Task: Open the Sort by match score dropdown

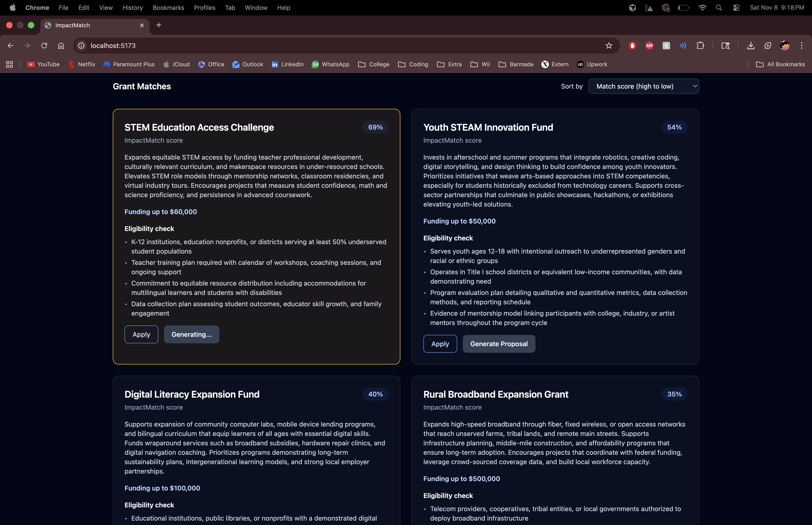Action: (643, 86)
